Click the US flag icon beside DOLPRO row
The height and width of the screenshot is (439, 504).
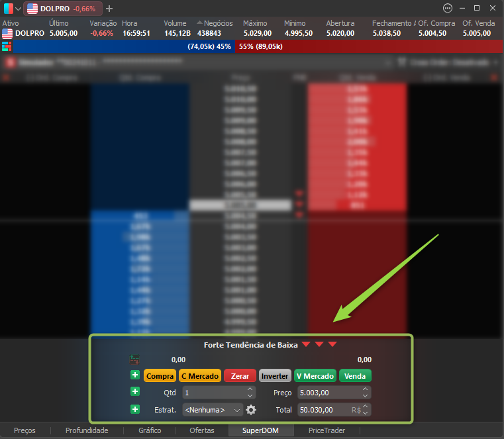click(7, 33)
